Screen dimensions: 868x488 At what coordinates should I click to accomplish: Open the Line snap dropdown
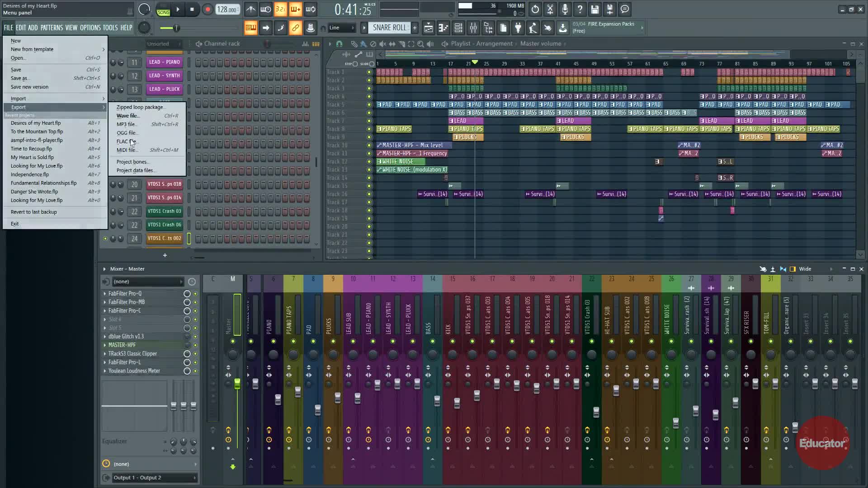(341, 28)
